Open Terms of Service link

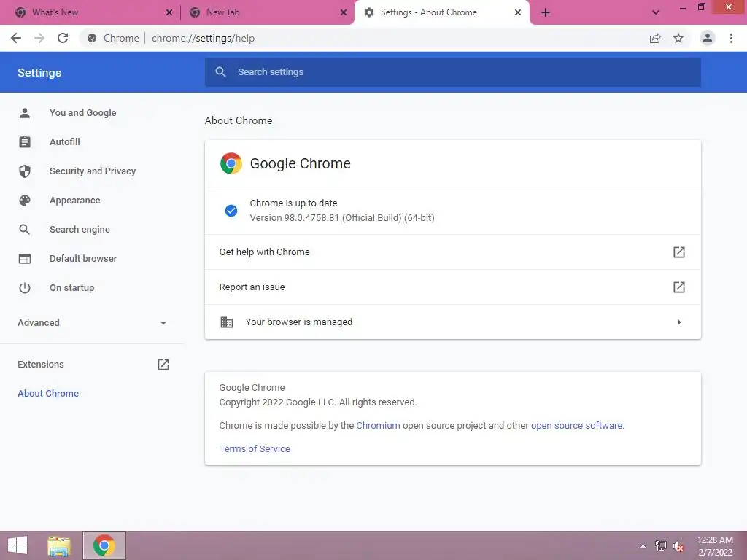click(255, 448)
